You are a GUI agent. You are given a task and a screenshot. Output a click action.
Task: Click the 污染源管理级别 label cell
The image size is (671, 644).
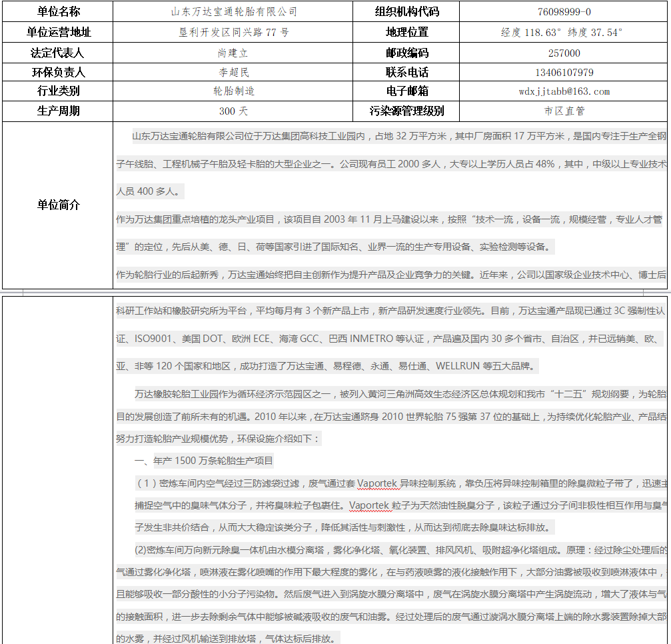coord(406,111)
